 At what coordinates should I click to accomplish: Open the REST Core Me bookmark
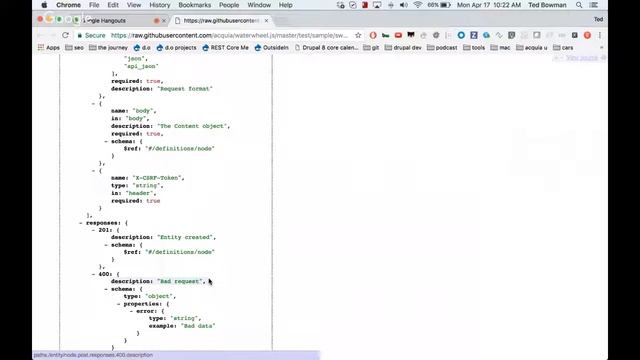click(225, 48)
